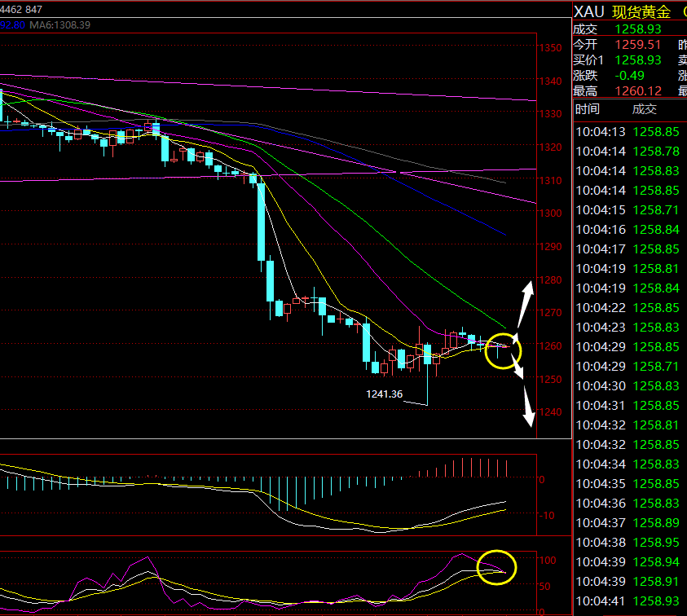687x616 pixels.
Task: Click the 1340 price axis label
Action: (x=550, y=81)
